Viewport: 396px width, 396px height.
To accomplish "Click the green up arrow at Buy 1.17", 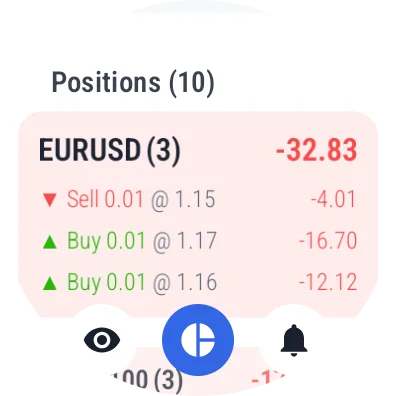I will [50, 242].
